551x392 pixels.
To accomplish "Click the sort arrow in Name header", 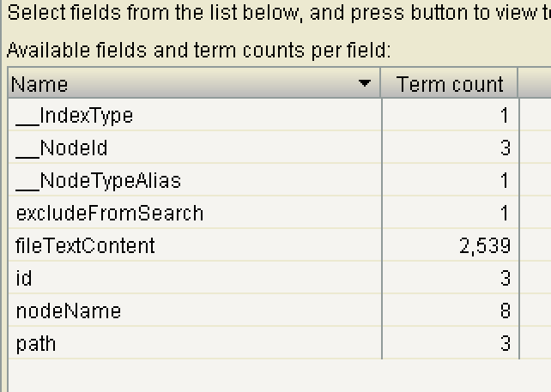I will tap(366, 84).
